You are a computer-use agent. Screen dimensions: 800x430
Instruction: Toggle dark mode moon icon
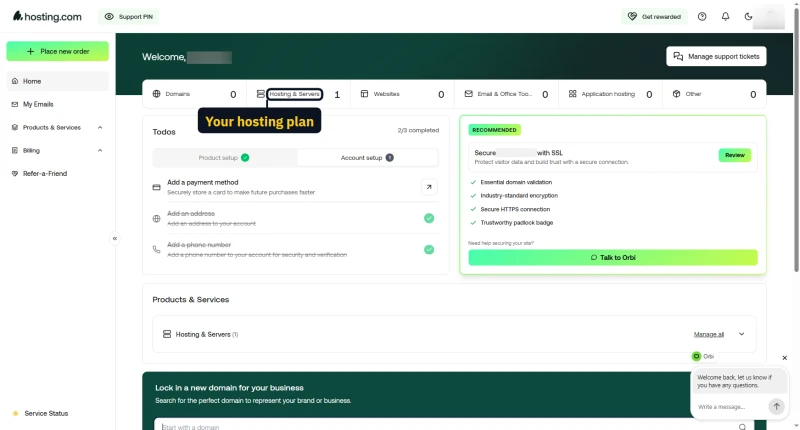[748, 17]
